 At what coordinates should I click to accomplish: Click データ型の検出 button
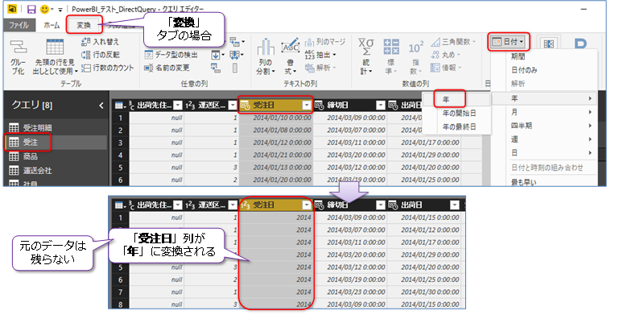pos(171,55)
